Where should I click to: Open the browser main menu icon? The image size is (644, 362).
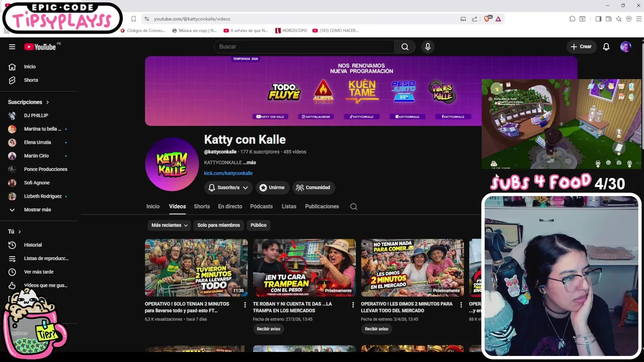pos(639,19)
